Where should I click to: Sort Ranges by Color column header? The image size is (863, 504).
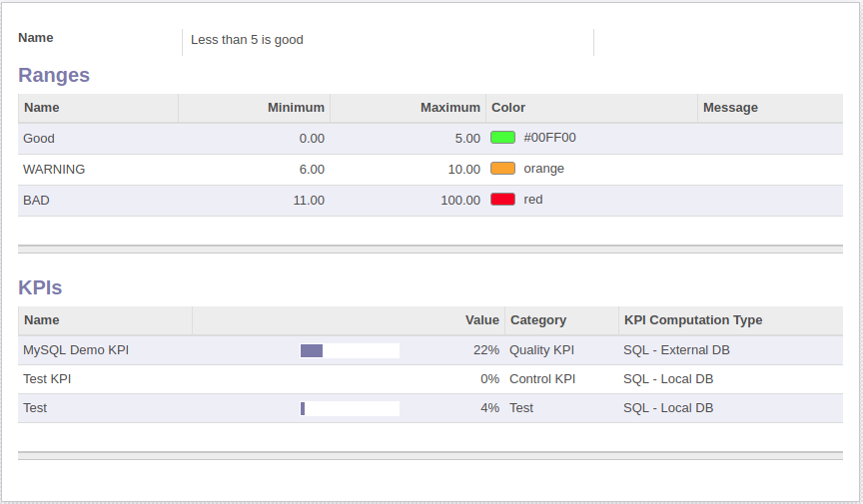(508, 108)
